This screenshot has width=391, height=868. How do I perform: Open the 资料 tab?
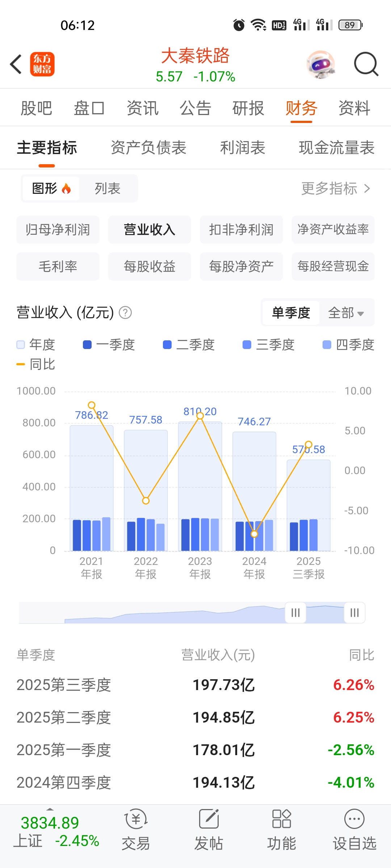354,108
